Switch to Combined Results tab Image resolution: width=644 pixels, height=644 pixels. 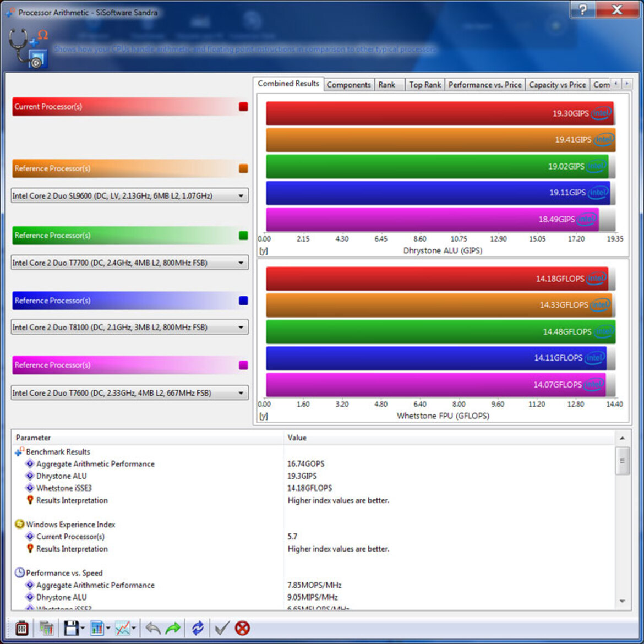tap(288, 84)
